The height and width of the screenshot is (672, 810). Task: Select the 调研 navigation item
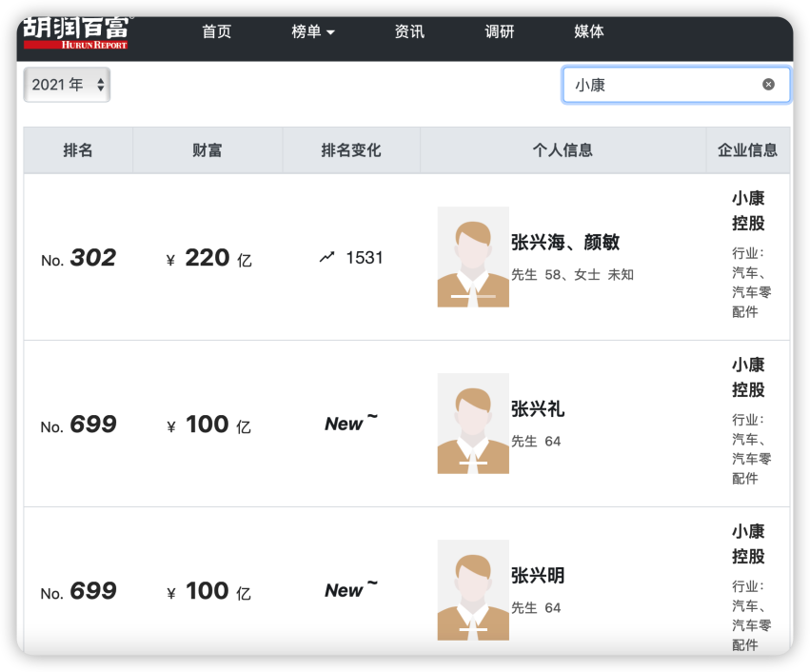(500, 30)
